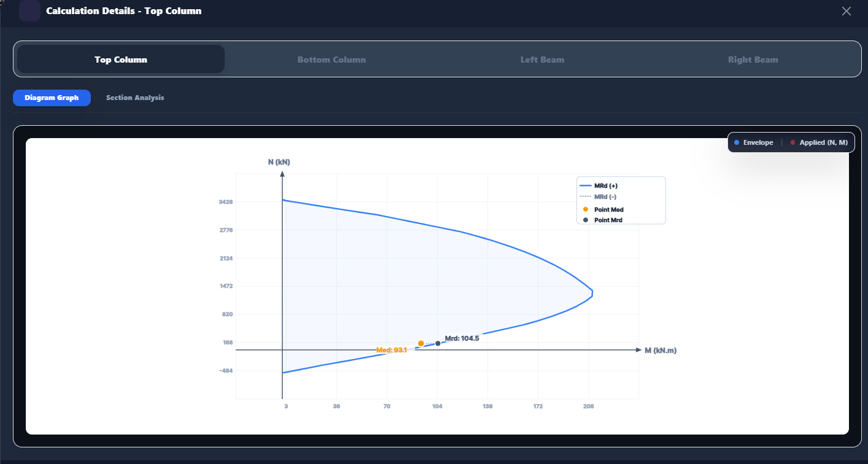Click the orange Med point on the chart
868x464 pixels.
pyautogui.click(x=420, y=344)
